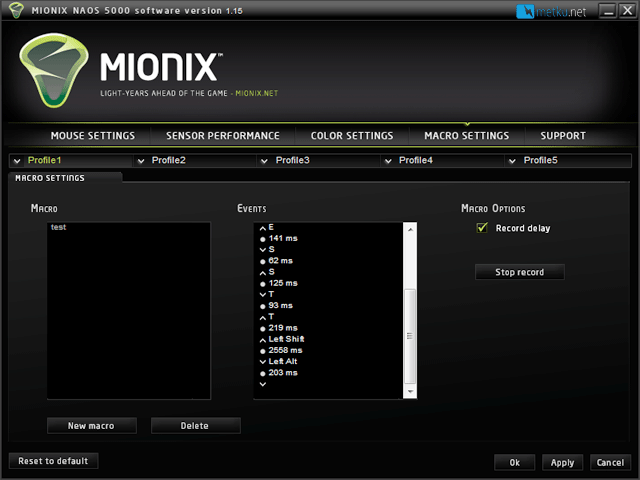This screenshot has width=640, height=480.
Task: Select the 203 ms delay event
Action: 283,373
